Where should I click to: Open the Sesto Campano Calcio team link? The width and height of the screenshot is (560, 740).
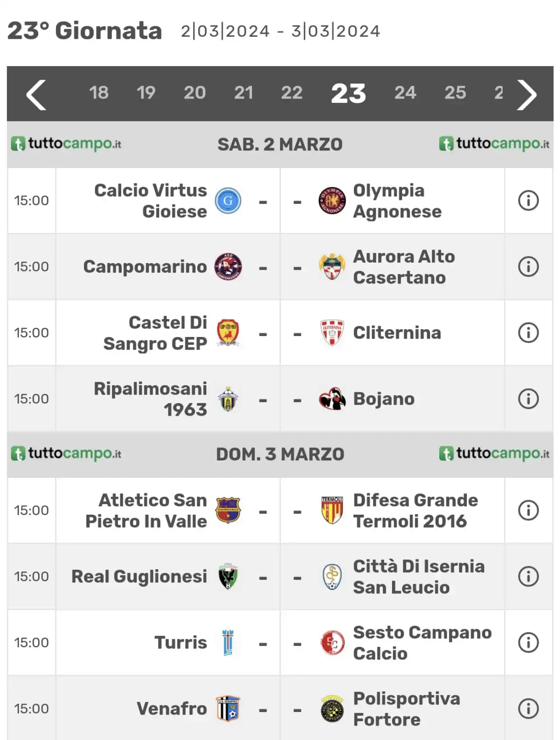(422, 642)
